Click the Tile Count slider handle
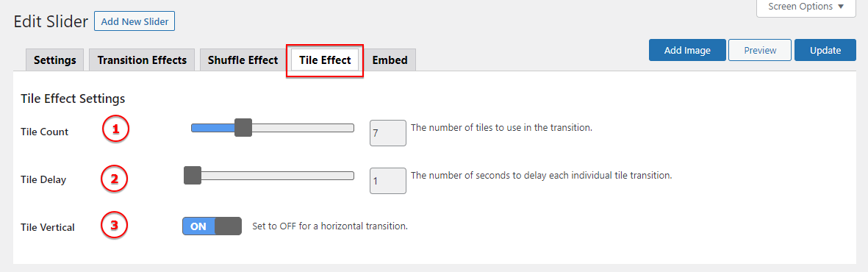 pos(243,127)
